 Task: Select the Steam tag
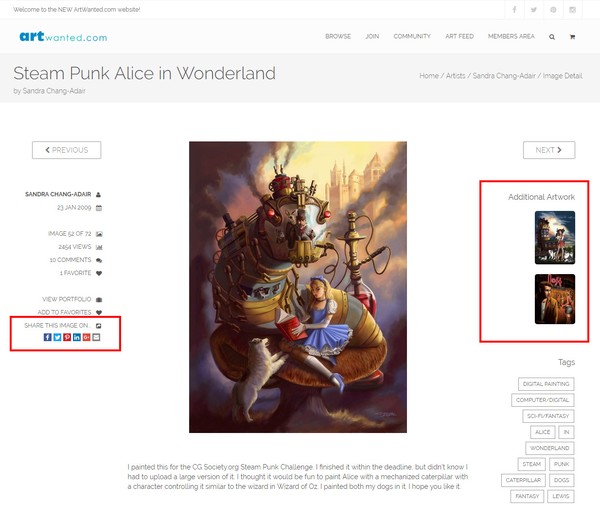[532, 464]
